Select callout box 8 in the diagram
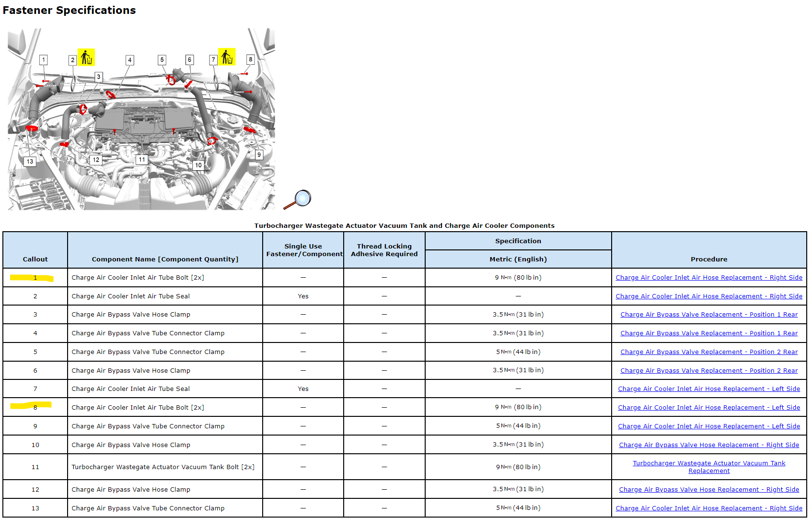 click(x=250, y=59)
